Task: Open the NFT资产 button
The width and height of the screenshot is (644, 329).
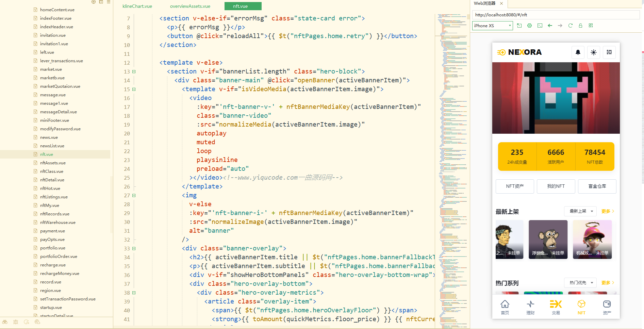Action: 515,186
